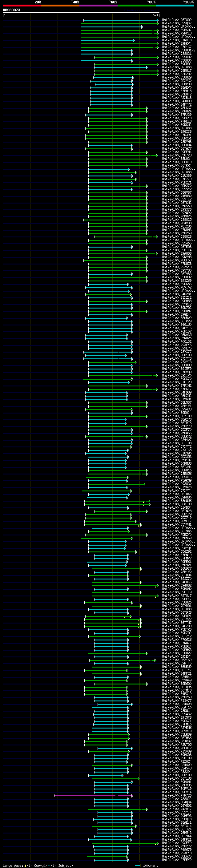The height and width of the screenshot is (868, 197).
Task: Open the UniRef100_A7Q1K7 entry
Action: [x=177, y=47]
